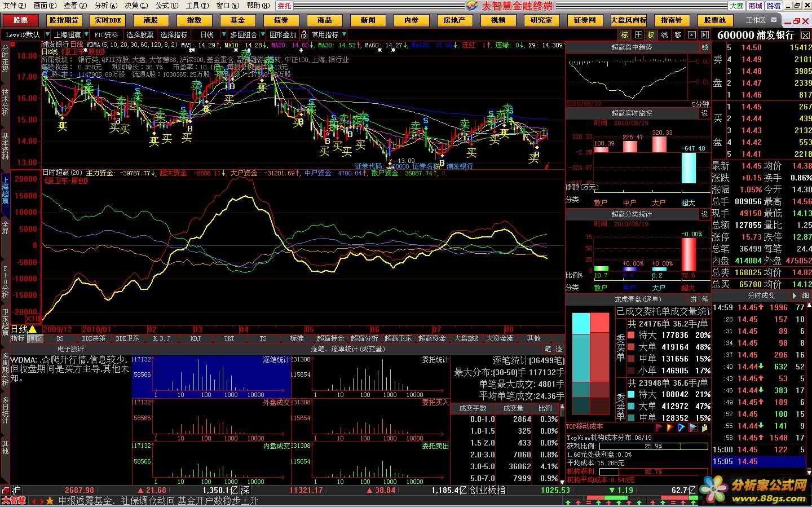Click the 笔 toggle in 逐笔逐单统计 header
Screen dimensions: 812x507
[548, 349]
